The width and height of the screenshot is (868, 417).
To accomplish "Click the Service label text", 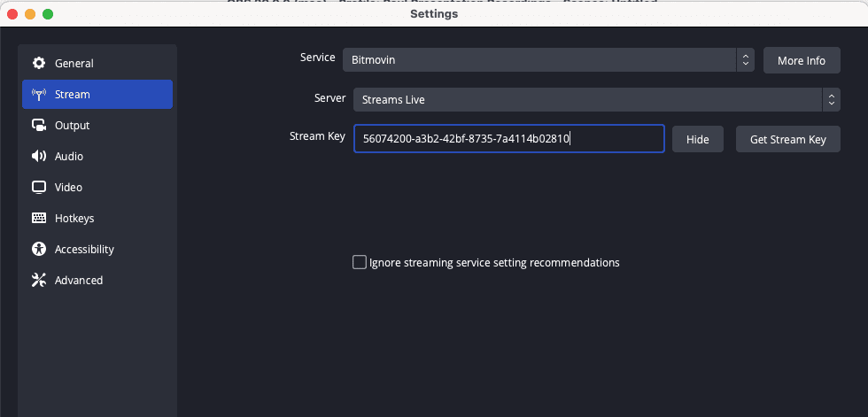I will [318, 58].
